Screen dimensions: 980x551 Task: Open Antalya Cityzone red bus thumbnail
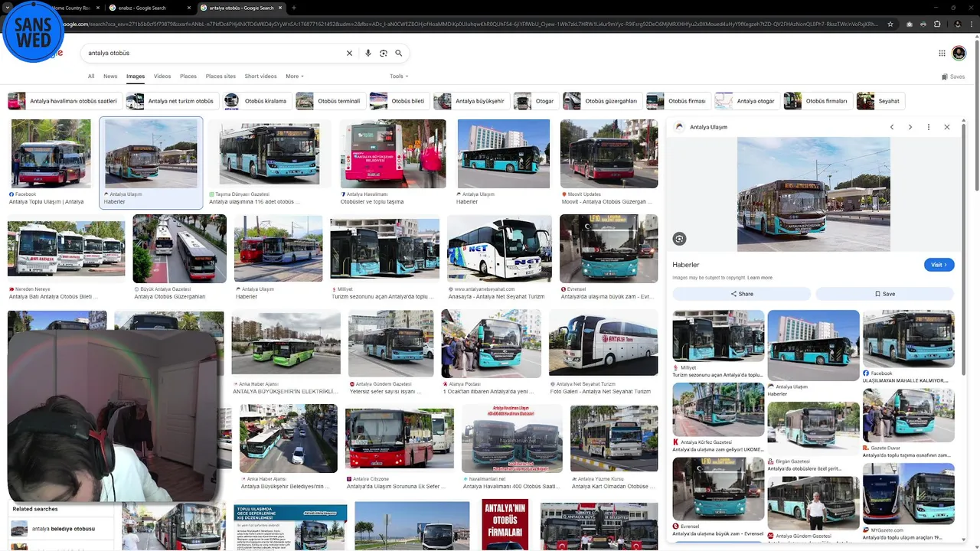coord(400,439)
